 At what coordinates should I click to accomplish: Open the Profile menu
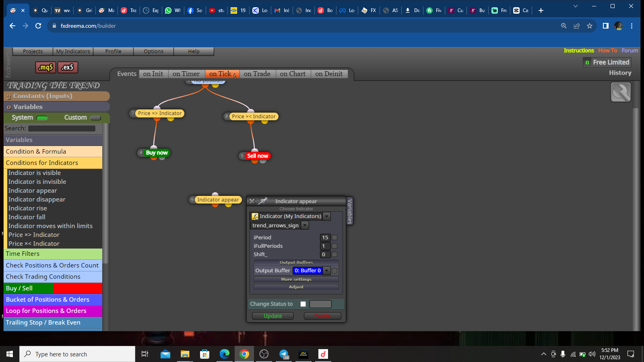coord(113,51)
